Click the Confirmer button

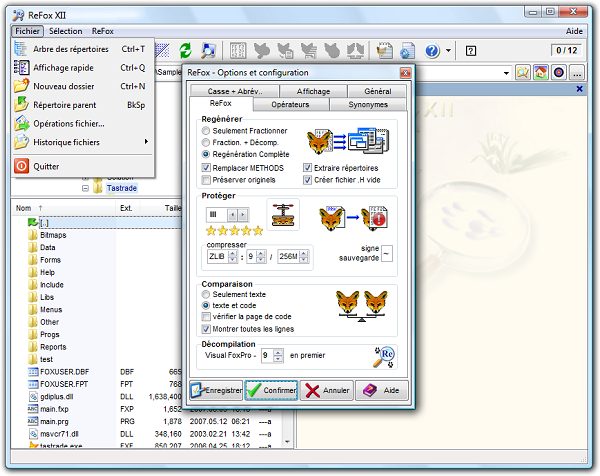271,390
